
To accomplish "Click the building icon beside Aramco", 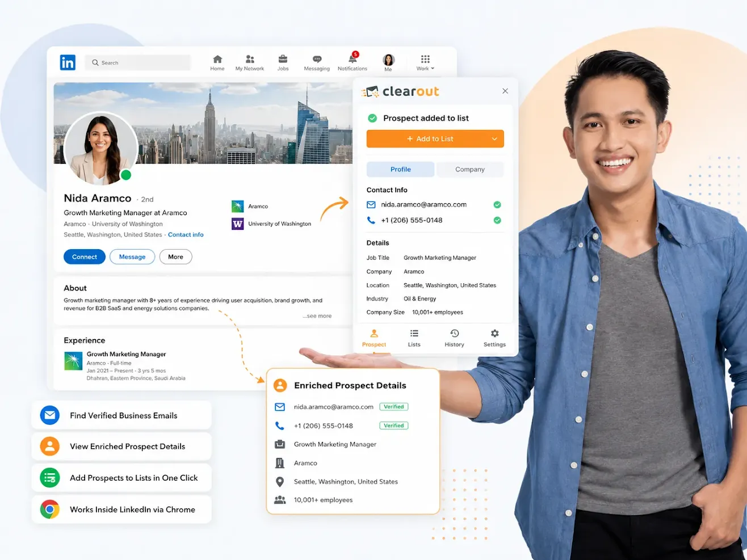I will coord(280,463).
